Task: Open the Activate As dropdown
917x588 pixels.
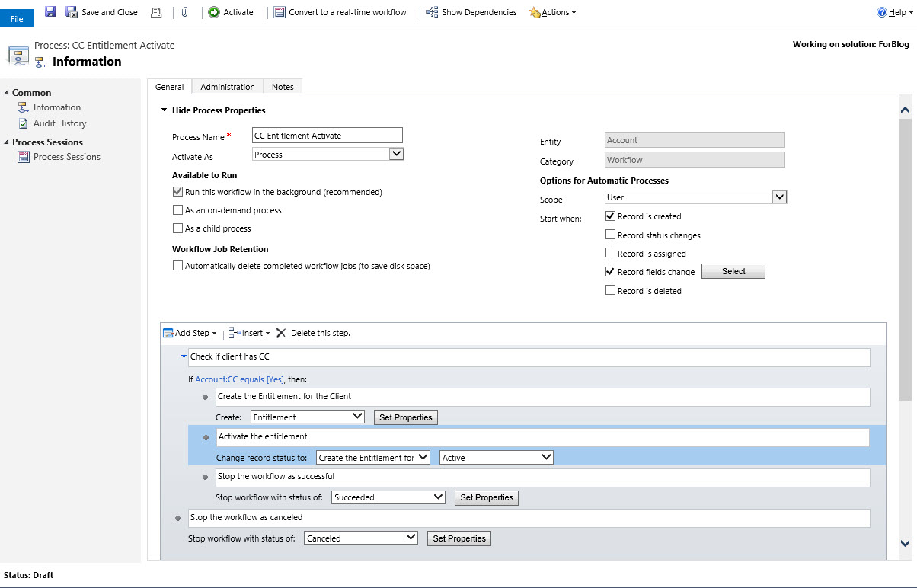Action: 395,154
